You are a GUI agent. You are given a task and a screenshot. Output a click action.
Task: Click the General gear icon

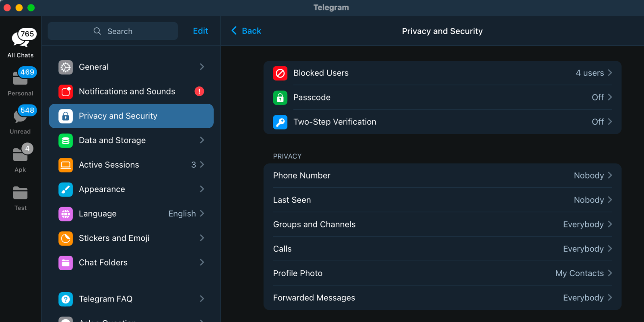point(66,67)
